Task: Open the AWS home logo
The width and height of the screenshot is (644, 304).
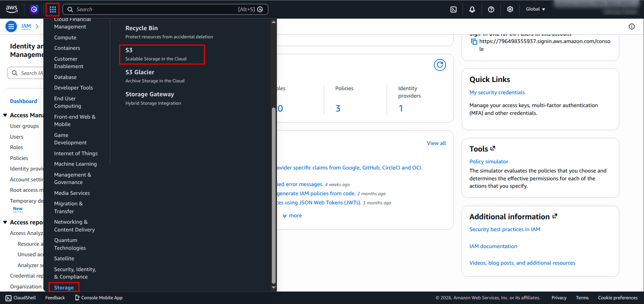Action: (12, 9)
